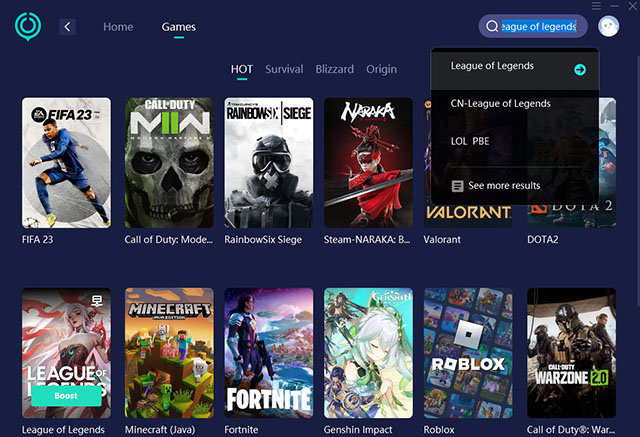The image size is (640, 437).
Task: Open the Roblox game cover
Action: coord(468,353)
